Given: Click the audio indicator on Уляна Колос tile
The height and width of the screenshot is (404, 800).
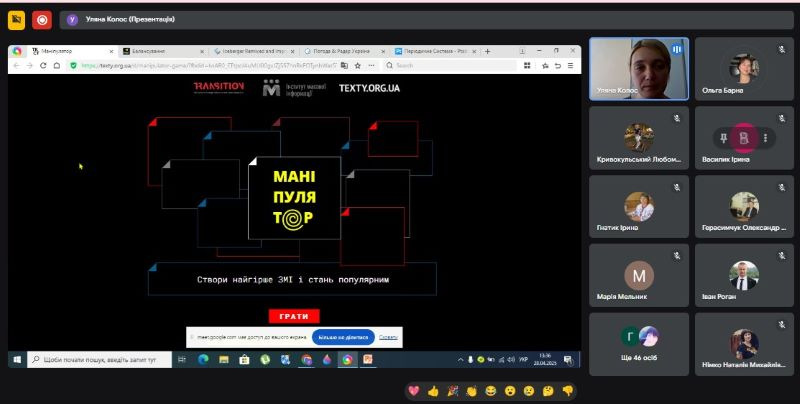Looking at the screenshot, I should 677,49.
